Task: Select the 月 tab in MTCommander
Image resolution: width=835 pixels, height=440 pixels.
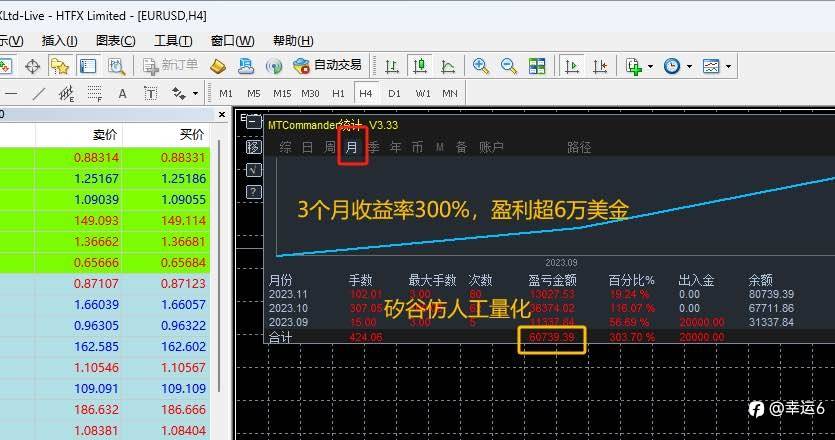Action: click(x=352, y=147)
